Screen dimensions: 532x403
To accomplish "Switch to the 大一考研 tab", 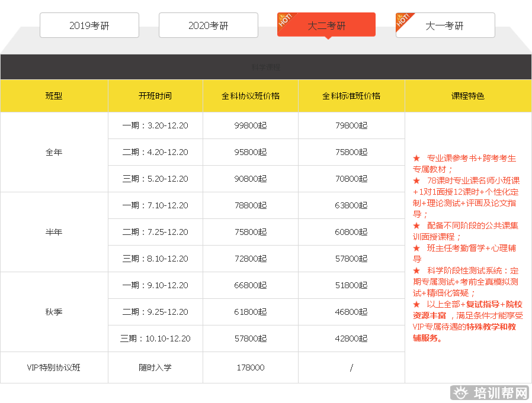I will point(445,25).
